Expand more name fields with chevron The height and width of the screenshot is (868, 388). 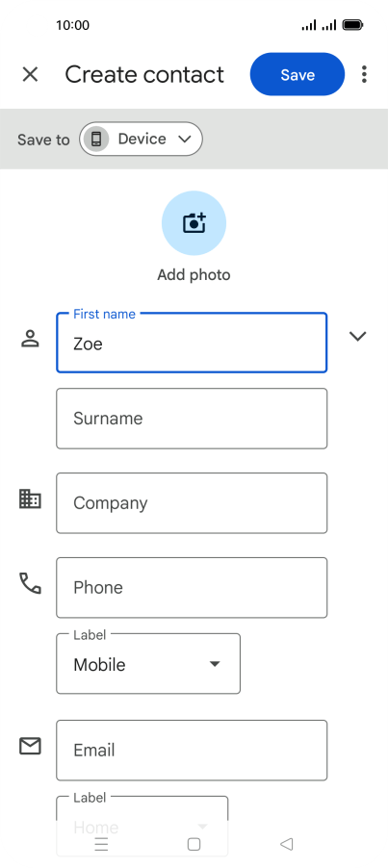(x=358, y=336)
